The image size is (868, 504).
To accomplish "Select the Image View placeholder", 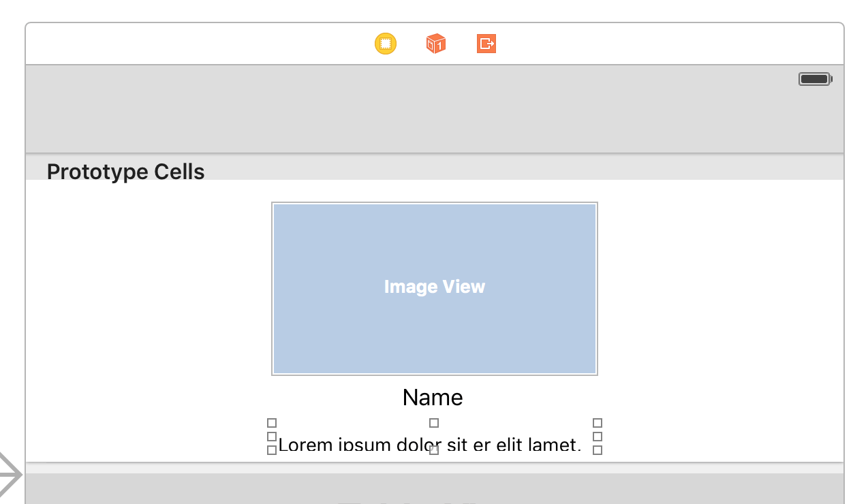I will coord(435,288).
